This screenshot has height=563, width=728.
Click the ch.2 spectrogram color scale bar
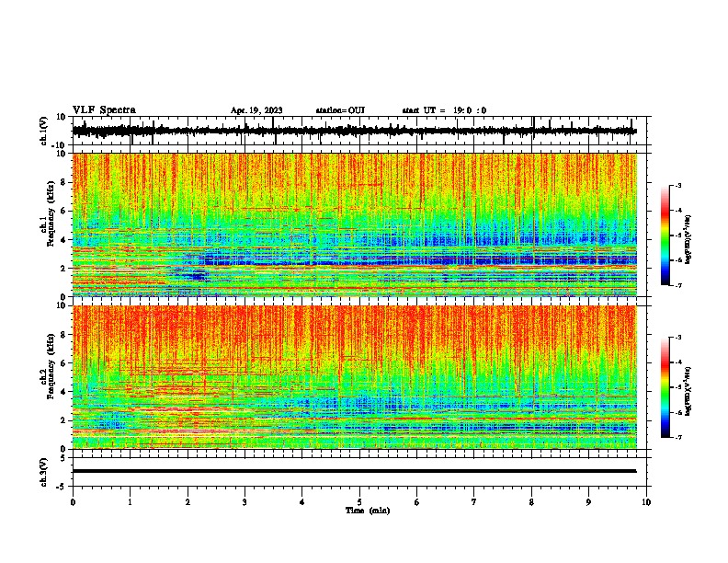pos(665,387)
